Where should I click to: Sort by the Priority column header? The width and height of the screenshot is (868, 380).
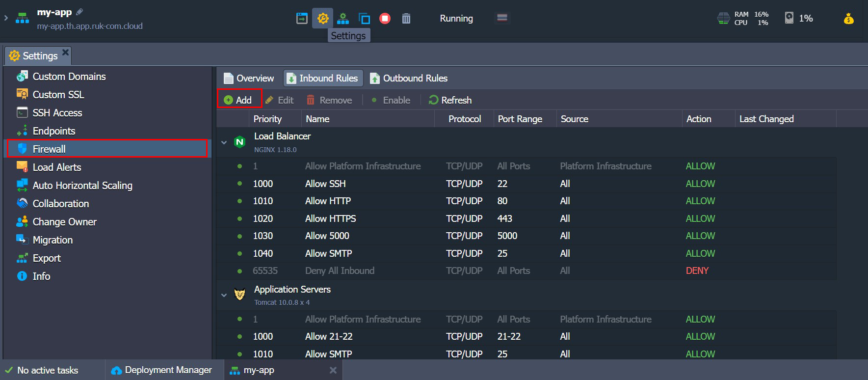pos(275,119)
